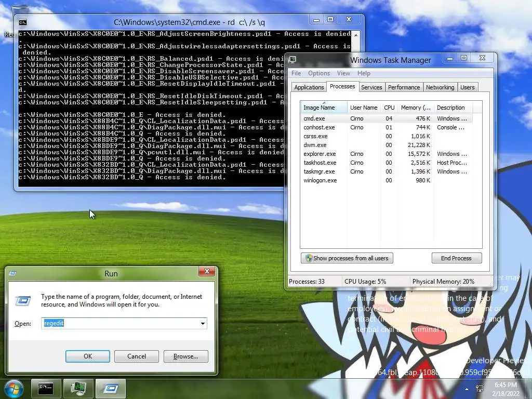Close the Windows Task Manager window
Image resolution: width=532 pixels, height=399 pixels.
pyautogui.click(x=483, y=58)
